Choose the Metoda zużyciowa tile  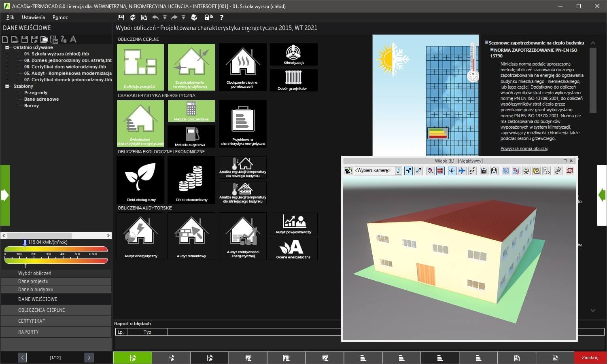coord(191,136)
